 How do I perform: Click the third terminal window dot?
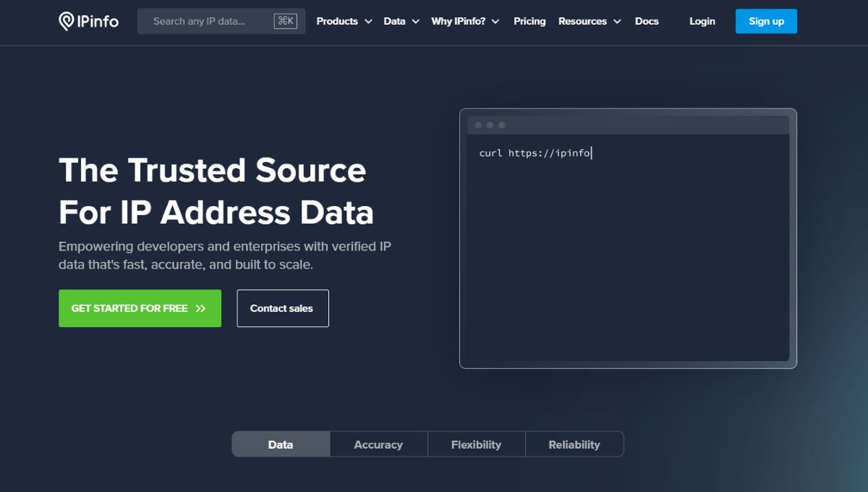[x=502, y=125]
